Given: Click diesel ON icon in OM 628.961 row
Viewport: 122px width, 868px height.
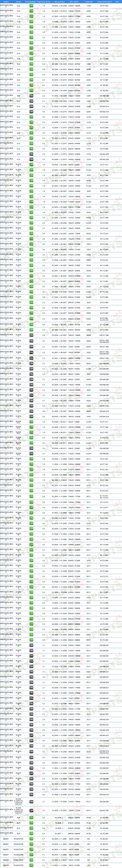Looking at the screenshot, I should point(31,789).
